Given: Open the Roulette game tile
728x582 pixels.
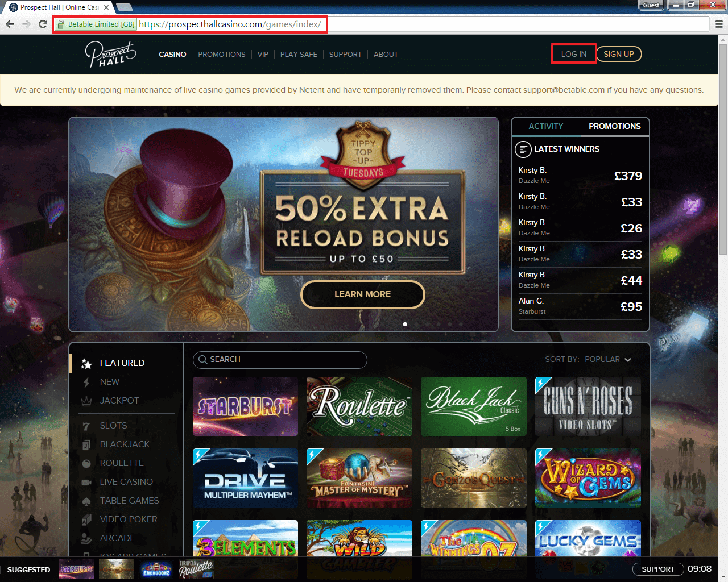Looking at the screenshot, I should 359,406.
